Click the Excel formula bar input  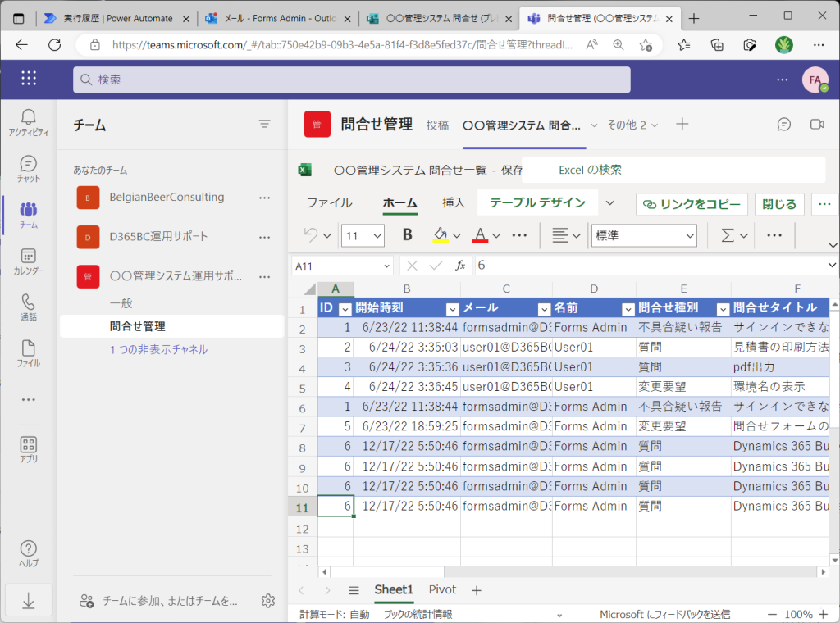point(651,266)
